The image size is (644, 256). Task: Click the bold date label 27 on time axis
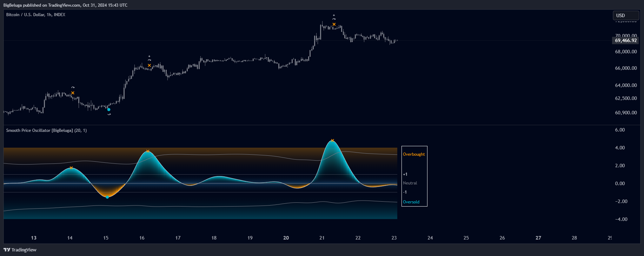[538, 238]
